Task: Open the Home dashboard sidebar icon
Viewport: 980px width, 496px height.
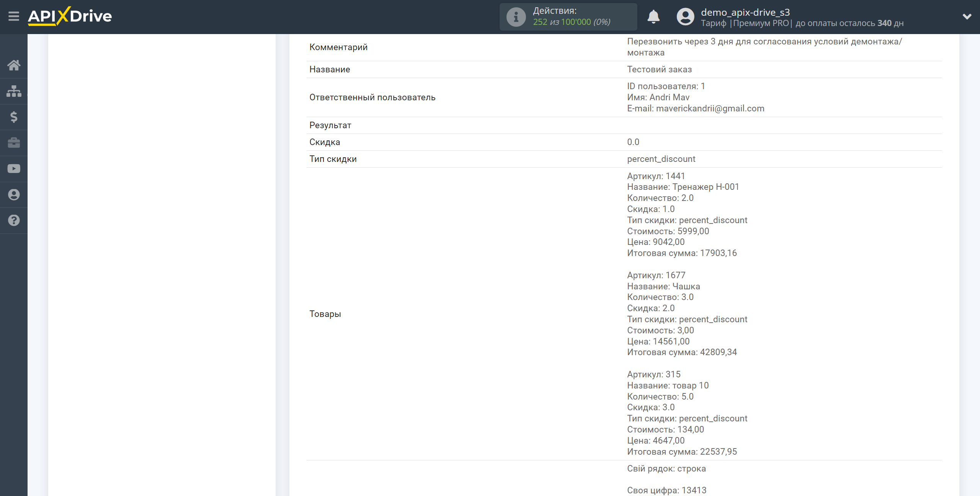Action: (x=14, y=65)
